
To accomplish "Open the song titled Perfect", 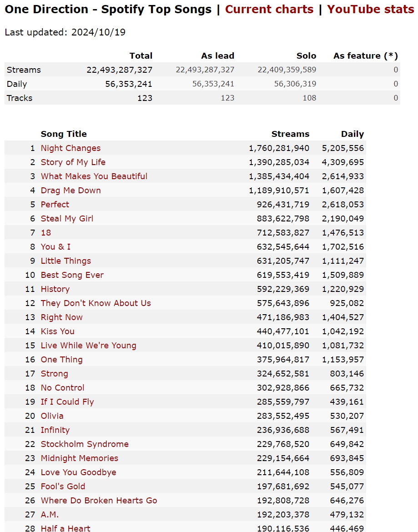I will click(55, 205).
